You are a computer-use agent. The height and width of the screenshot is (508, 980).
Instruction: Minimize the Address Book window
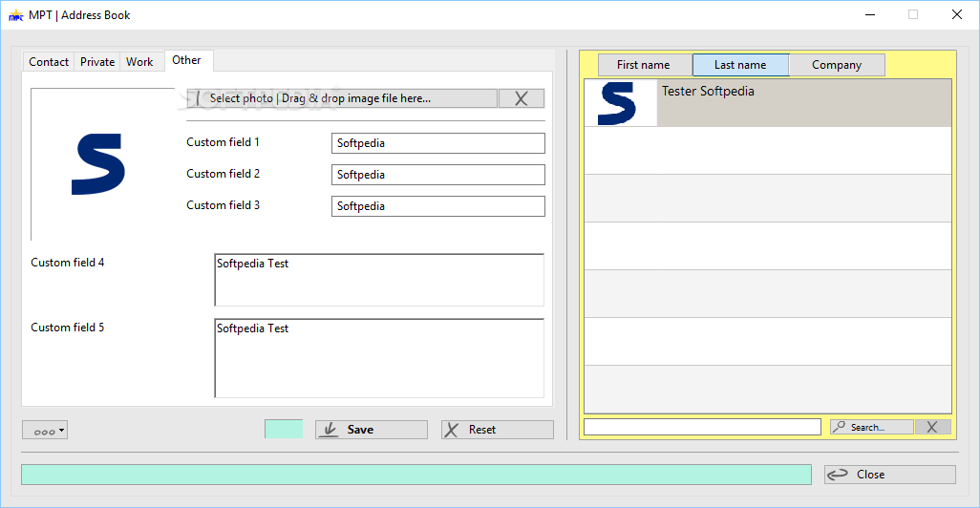(x=870, y=14)
